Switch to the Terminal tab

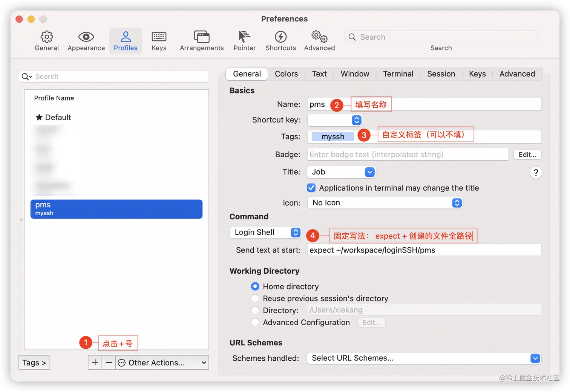pyautogui.click(x=398, y=74)
